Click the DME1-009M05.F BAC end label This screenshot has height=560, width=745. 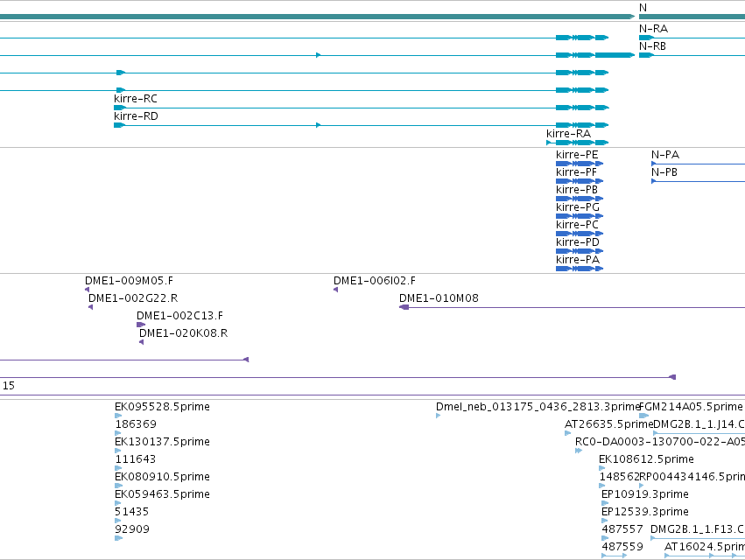coord(129,281)
